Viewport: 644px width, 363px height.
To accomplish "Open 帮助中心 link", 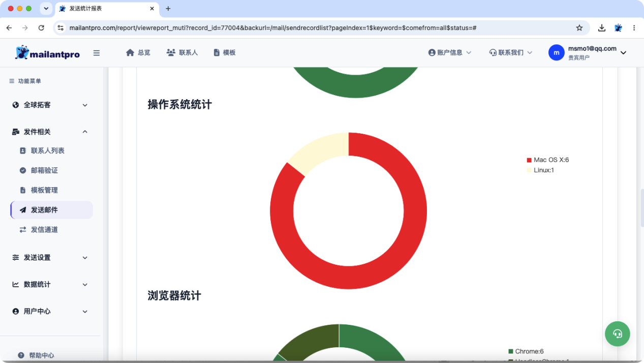I will [x=41, y=355].
